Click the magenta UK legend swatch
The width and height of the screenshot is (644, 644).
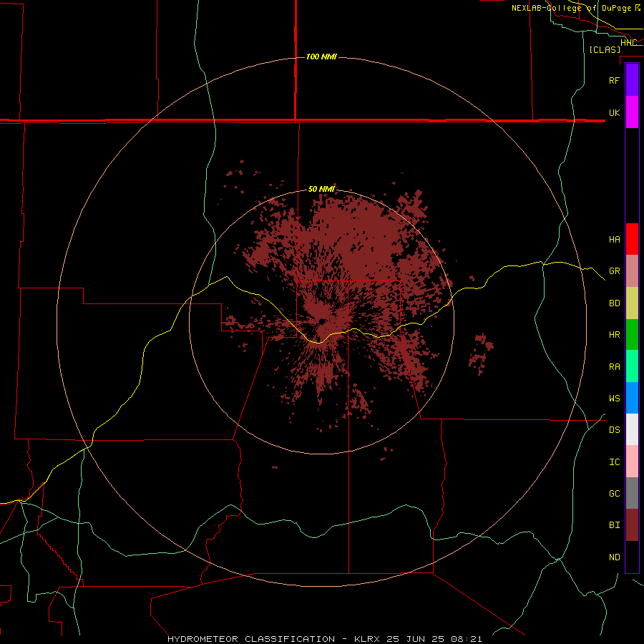(x=632, y=112)
